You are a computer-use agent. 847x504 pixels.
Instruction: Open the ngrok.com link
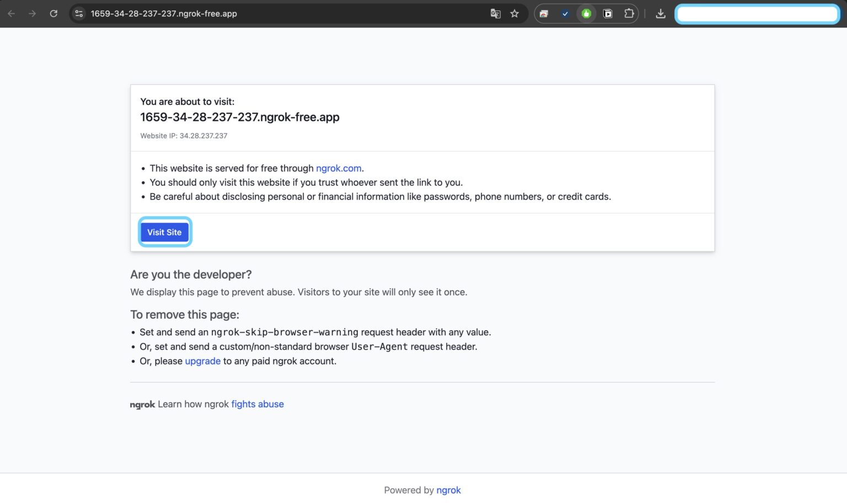pos(339,168)
